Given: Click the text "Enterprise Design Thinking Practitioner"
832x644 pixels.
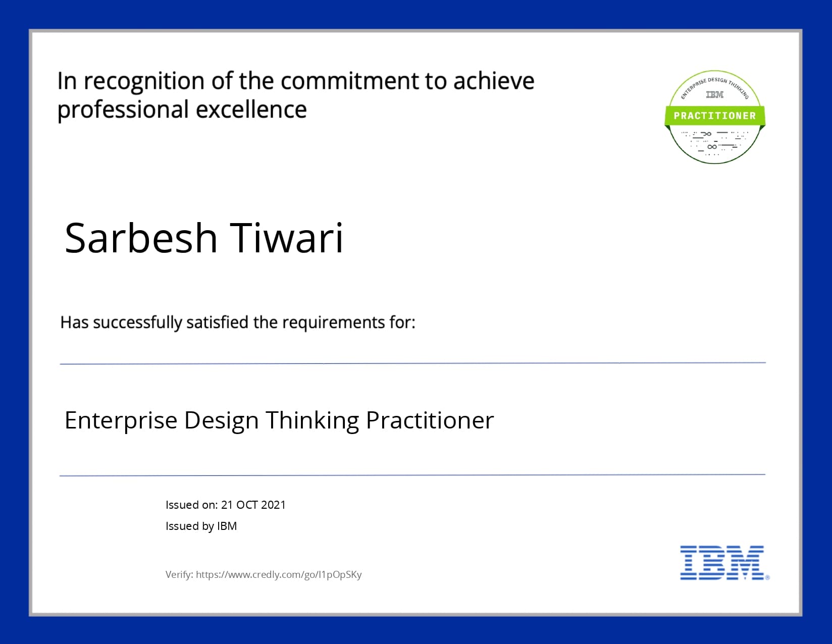Looking at the screenshot, I should click(x=279, y=420).
